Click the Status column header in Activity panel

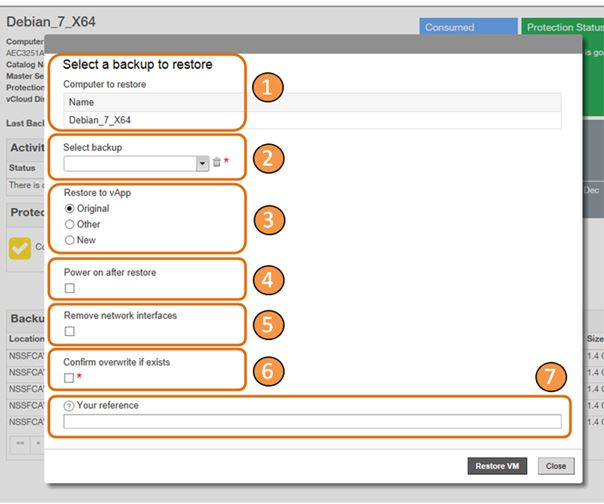click(x=22, y=168)
